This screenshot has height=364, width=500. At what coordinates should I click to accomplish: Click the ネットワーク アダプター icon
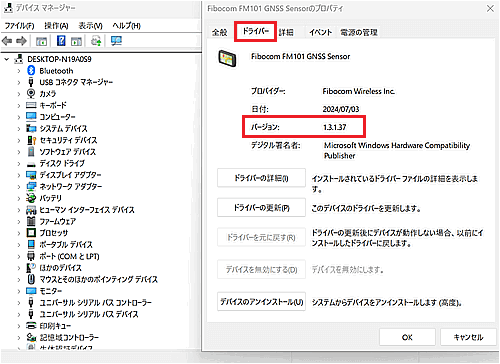(x=31, y=186)
